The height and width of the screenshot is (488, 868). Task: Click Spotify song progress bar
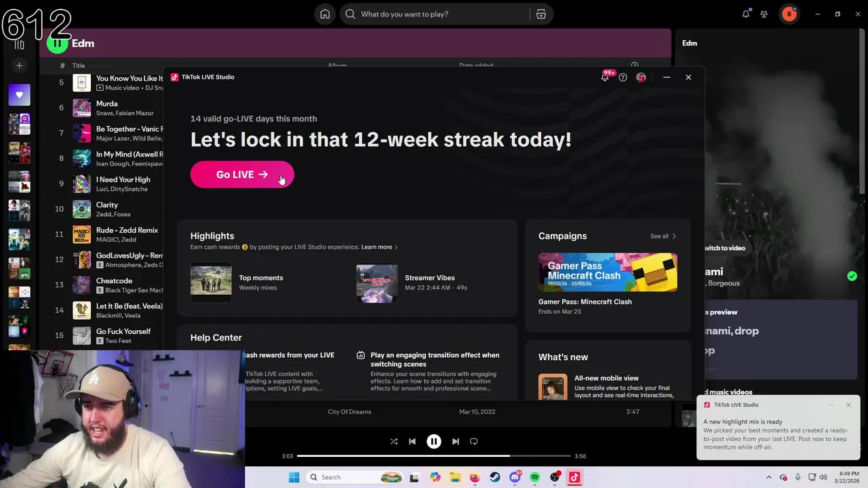434,456
